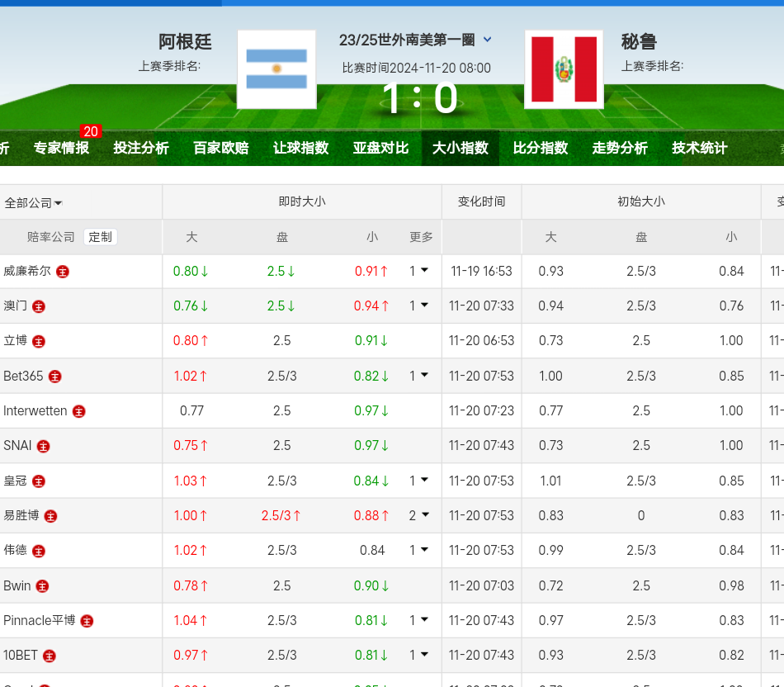The image size is (784, 687).
Task: Click the red 主 icon beside 立博
Action: 39,341
